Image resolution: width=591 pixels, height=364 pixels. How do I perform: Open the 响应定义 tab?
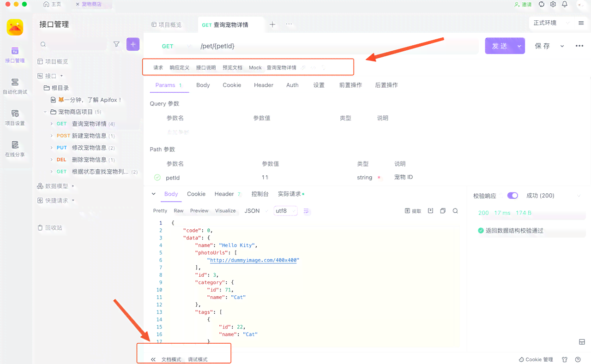pyautogui.click(x=180, y=67)
